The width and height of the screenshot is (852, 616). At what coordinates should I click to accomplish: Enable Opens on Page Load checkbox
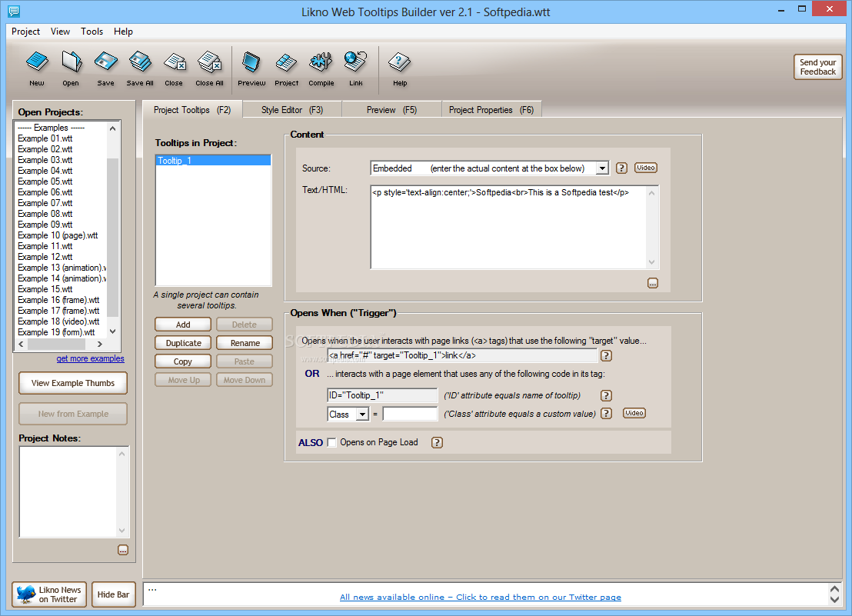coord(332,442)
